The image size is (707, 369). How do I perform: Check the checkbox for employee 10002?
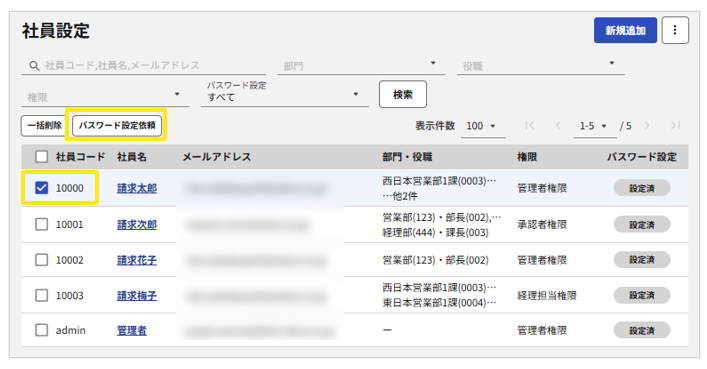pos(41,260)
